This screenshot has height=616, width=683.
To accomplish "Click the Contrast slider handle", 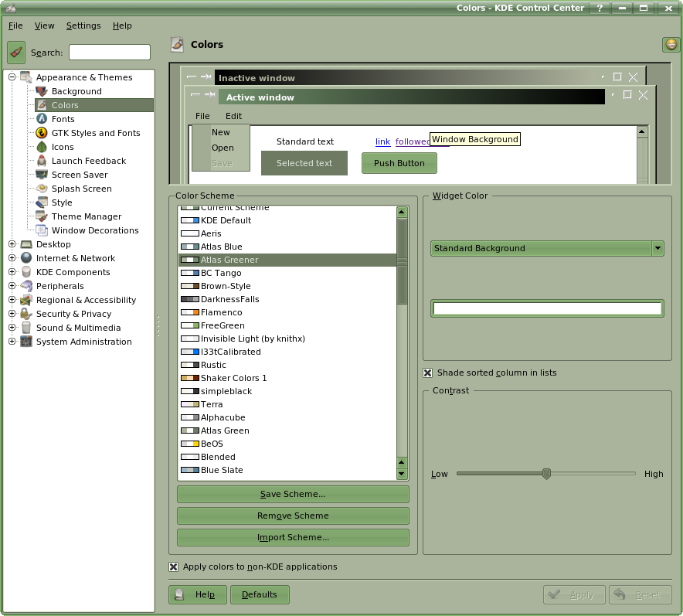I will [x=547, y=474].
